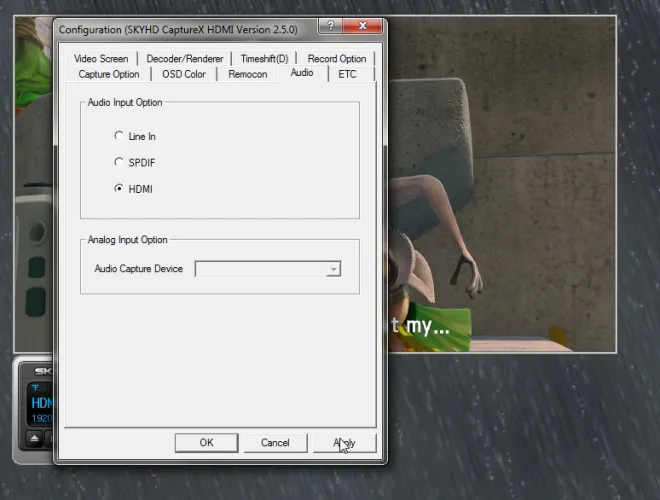Open the OSD Color tab

(184, 74)
